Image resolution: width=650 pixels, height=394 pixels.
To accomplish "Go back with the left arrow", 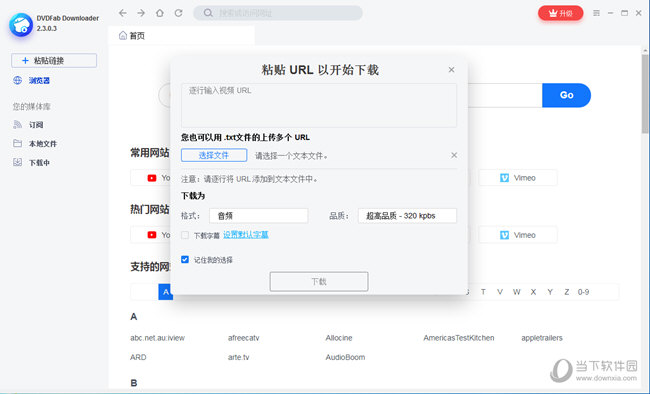I will (123, 13).
